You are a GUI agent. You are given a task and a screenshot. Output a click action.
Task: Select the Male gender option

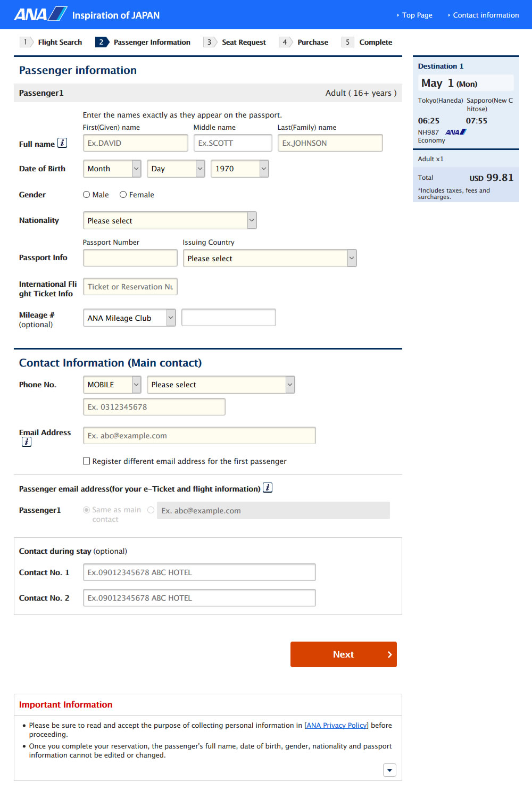click(x=87, y=195)
